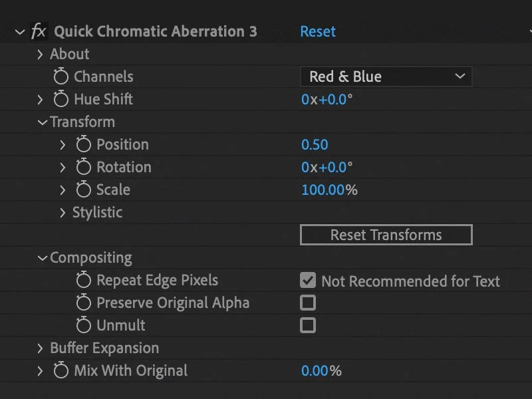Image resolution: width=532 pixels, height=399 pixels.
Task: Toggle the fx badge on Quick Chromatic Aberration 3
Action: pos(38,31)
